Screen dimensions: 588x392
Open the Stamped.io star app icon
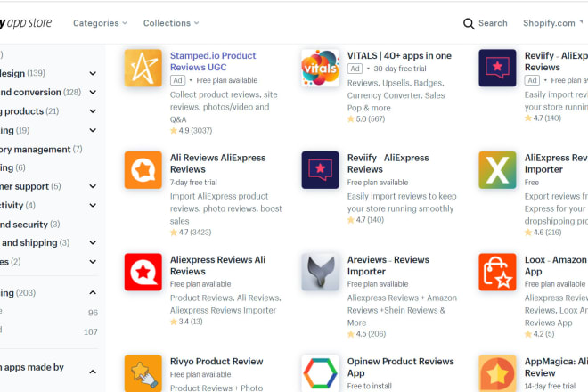(x=143, y=68)
